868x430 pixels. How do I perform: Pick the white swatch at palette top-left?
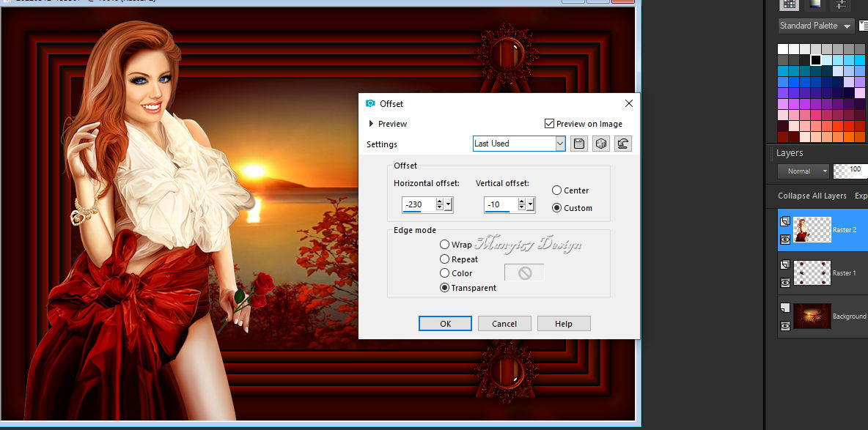pos(783,48)
